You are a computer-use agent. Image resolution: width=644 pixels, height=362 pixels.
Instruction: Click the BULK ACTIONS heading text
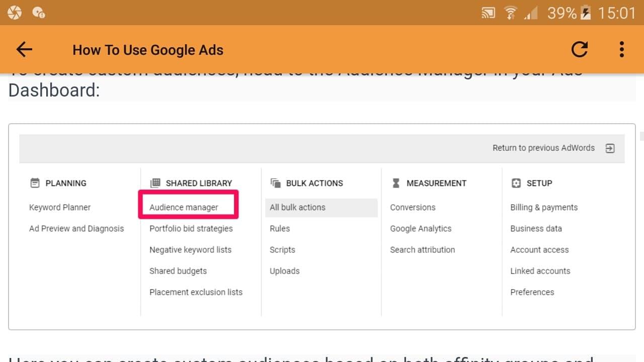(314, 183)
